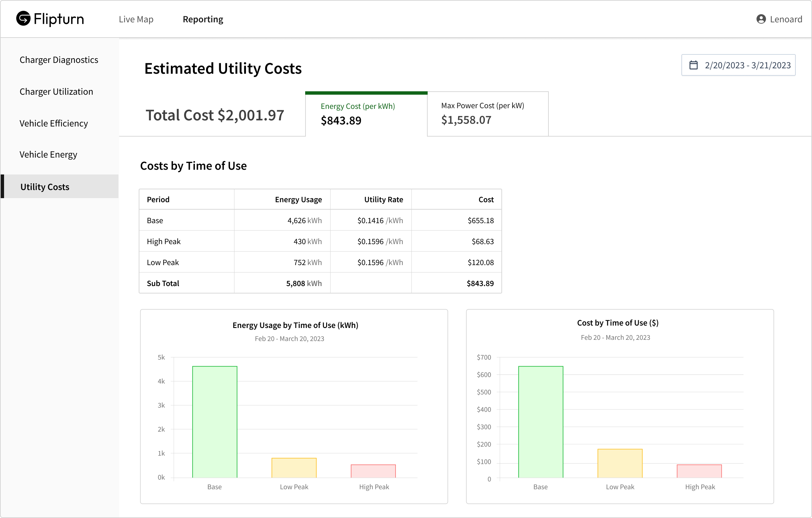The image size is (812, 518).
Task: Open Charger Diagnostics in sidebar
Action: 59,60
